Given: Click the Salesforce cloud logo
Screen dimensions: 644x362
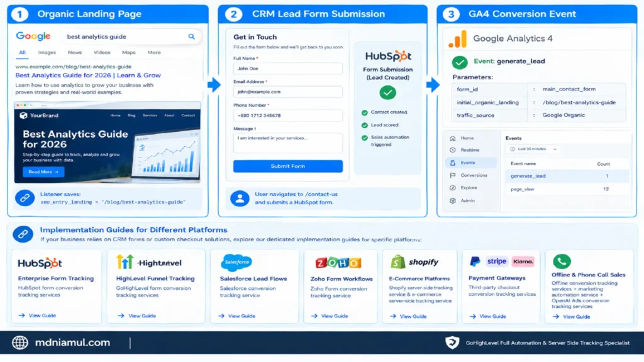Looking at the screenshot, I should click(236, 262).
